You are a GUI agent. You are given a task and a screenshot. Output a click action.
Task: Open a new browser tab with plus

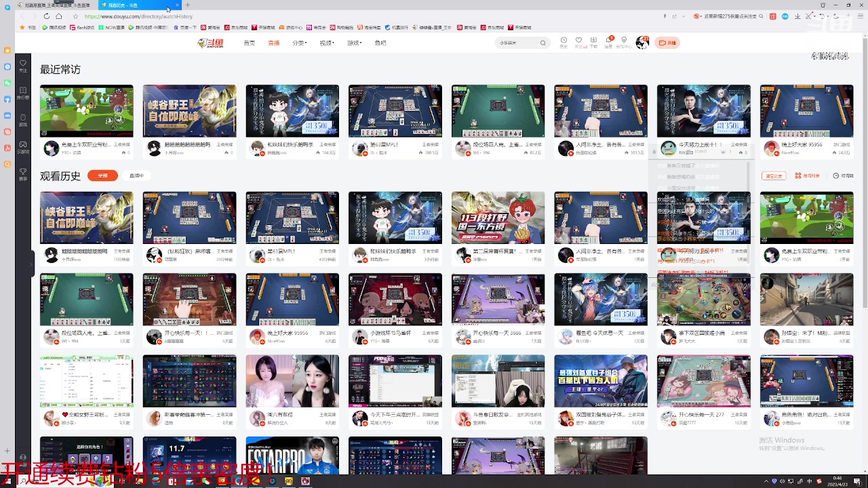[x=188, y=5]
